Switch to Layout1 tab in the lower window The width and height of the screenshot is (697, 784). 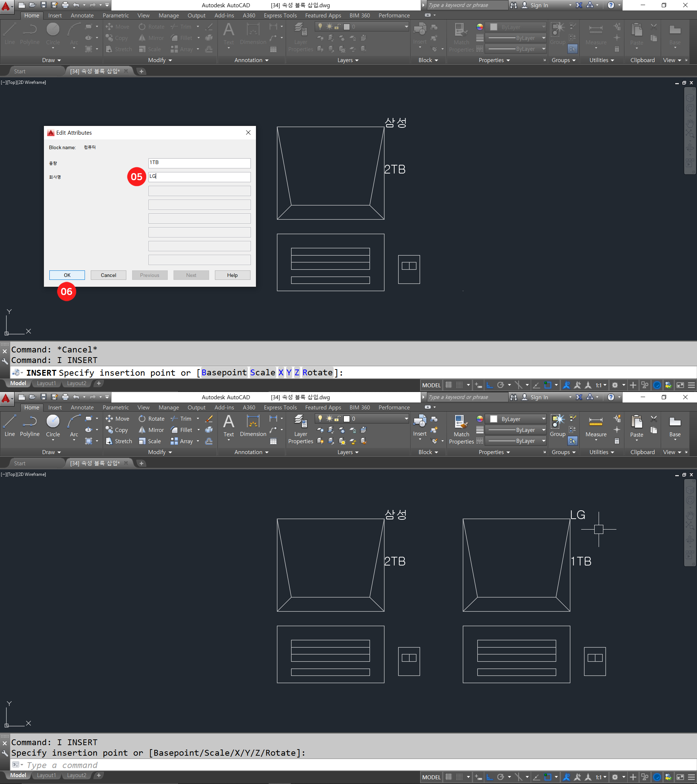click(46, 775)
